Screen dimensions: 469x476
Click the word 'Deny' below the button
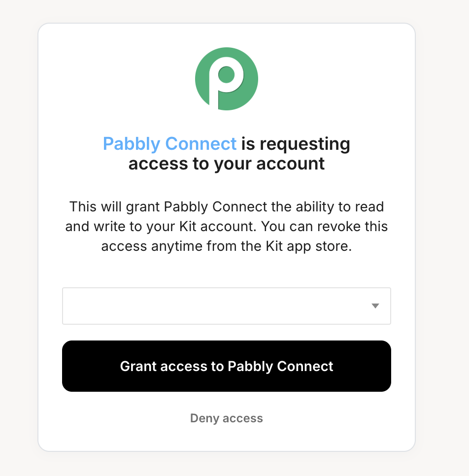tap(204, 418)
